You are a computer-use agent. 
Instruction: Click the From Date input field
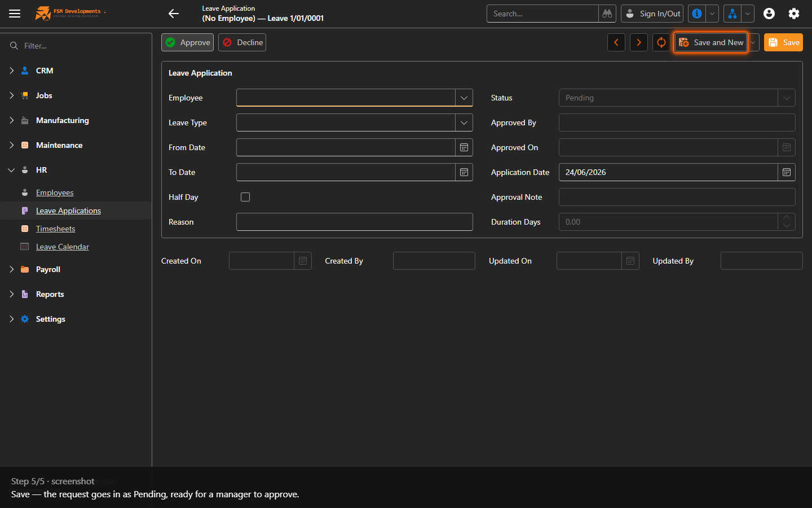pos(346,147)
